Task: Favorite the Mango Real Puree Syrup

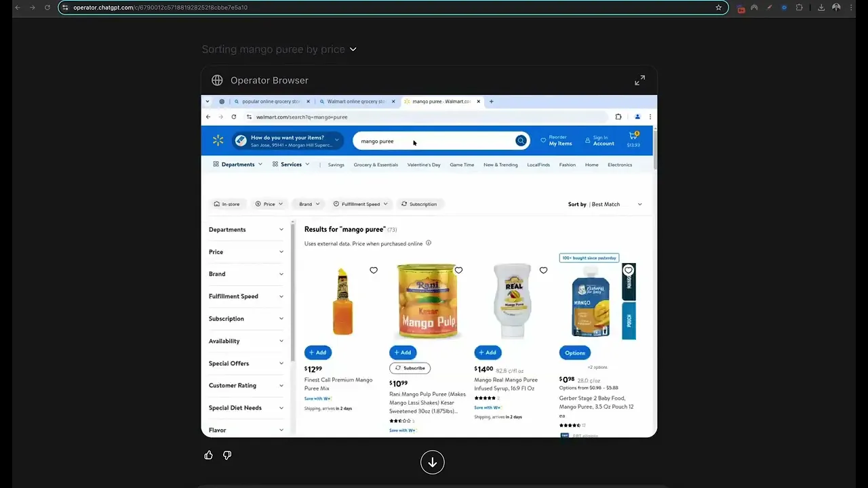Action: pos(543,270)
